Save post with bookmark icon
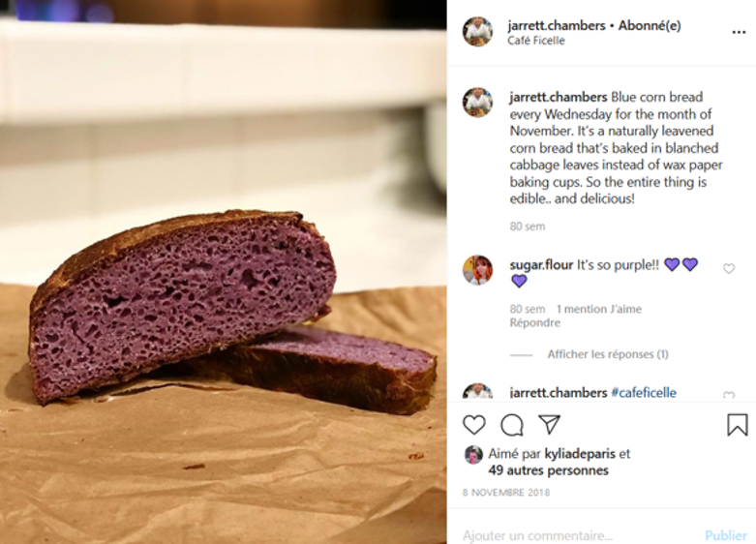This screenshot has width=756, height=544. coord(738,425)
